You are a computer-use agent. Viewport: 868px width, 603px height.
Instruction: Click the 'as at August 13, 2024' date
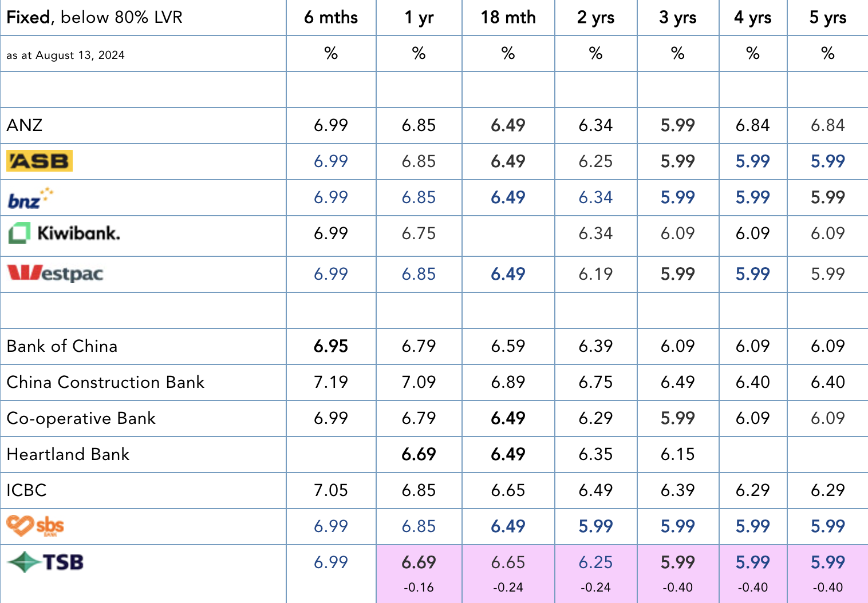(x=65, y=55)
